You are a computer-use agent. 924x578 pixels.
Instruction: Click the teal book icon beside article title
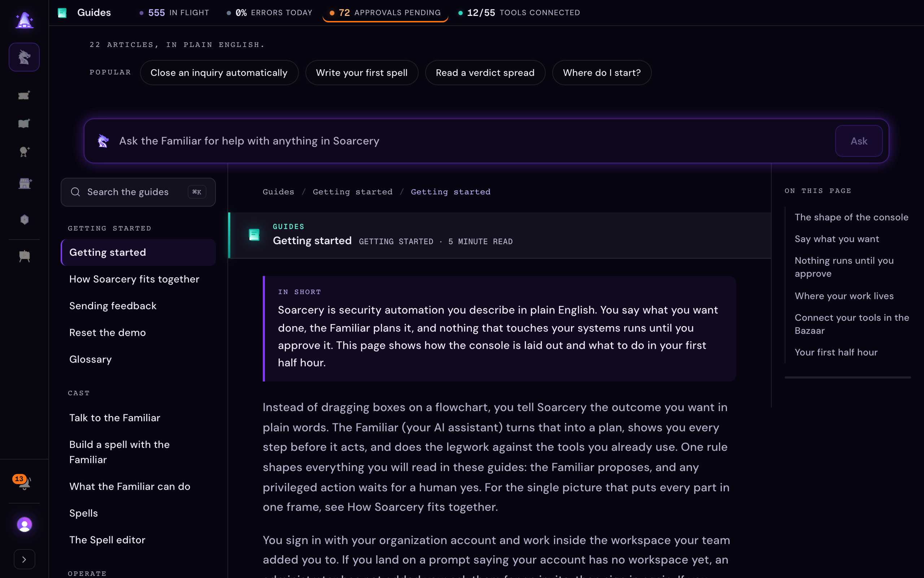point(254,235)
